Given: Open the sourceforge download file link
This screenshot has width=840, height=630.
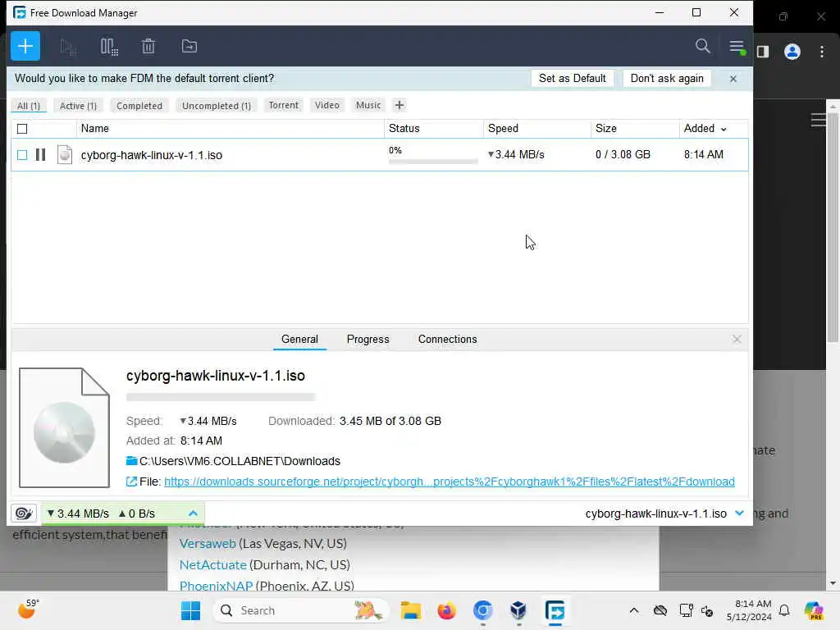Looking at the screenshot, I should pos(449,482).
